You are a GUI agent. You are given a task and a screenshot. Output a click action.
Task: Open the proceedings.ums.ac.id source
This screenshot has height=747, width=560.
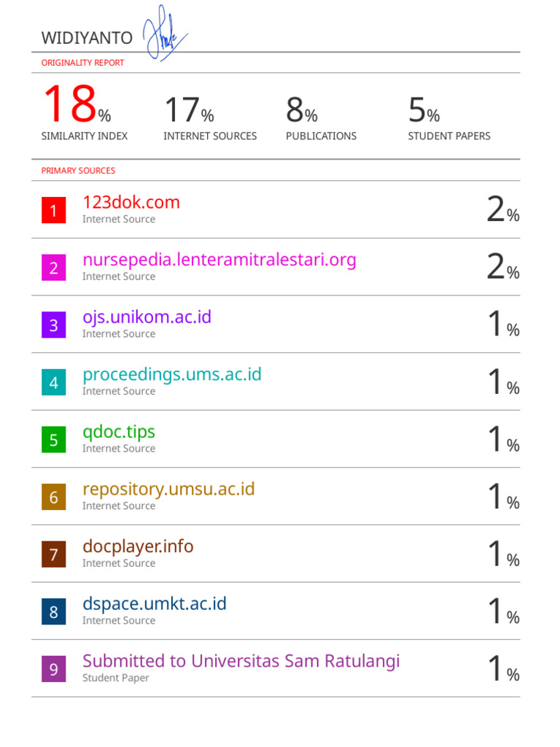click(x=172, y=375)
